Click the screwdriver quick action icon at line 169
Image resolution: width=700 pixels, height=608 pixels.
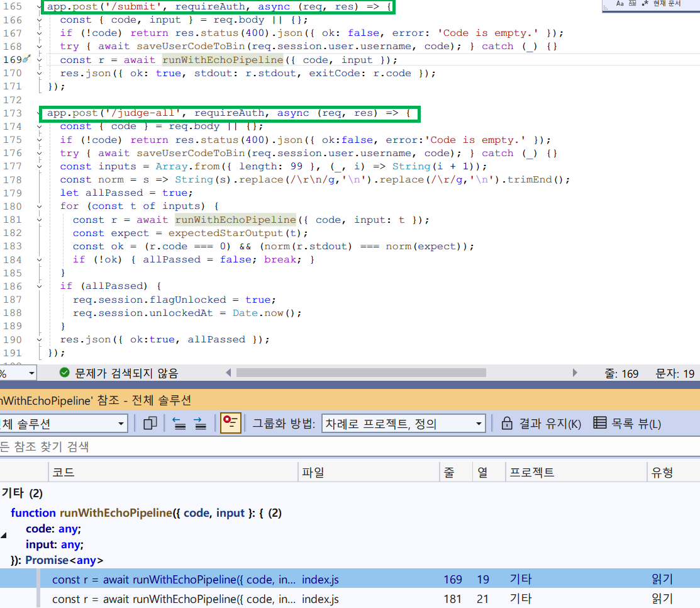coord(26,59)
